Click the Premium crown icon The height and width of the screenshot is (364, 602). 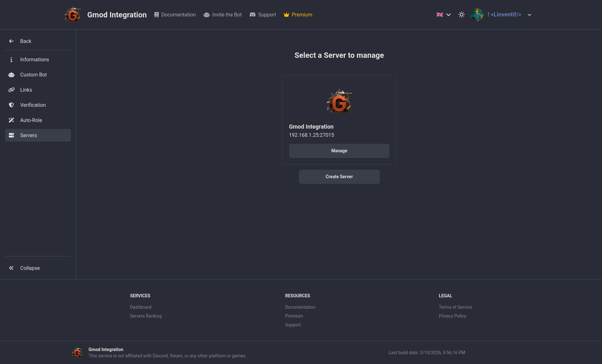[286, 15]
